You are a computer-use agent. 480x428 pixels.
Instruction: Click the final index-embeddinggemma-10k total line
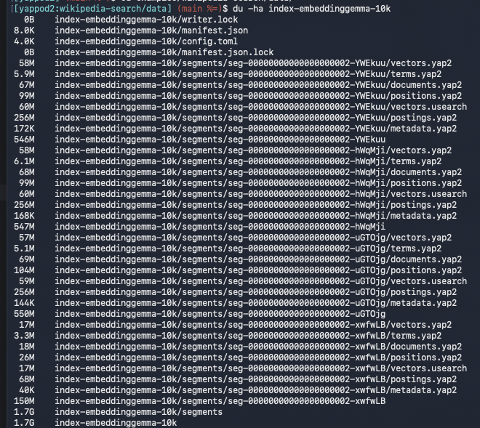(x=95, y=423)
